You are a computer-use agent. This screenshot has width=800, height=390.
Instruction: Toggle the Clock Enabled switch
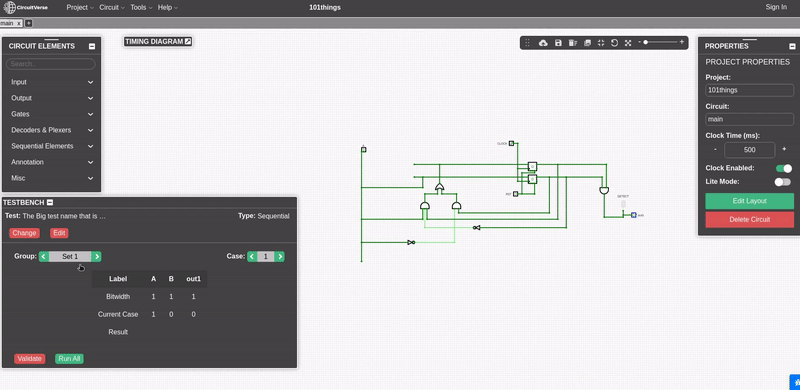click(783, 168)
